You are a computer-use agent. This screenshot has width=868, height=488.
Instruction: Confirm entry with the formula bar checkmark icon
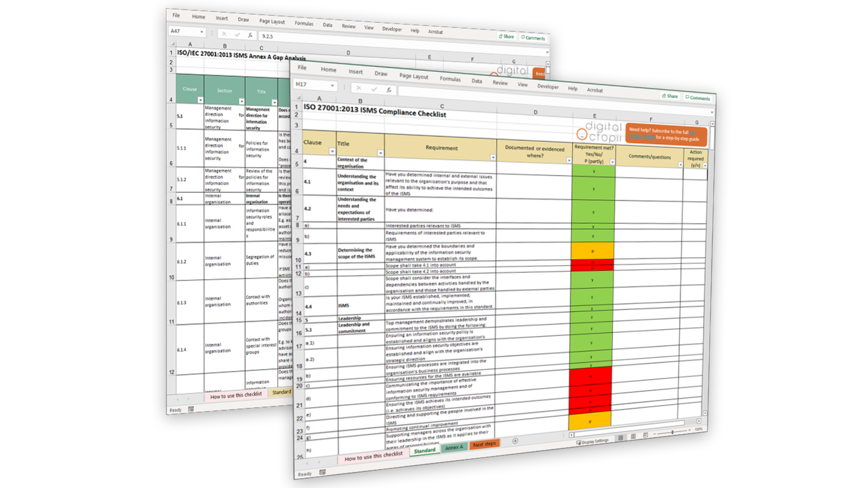374,89
